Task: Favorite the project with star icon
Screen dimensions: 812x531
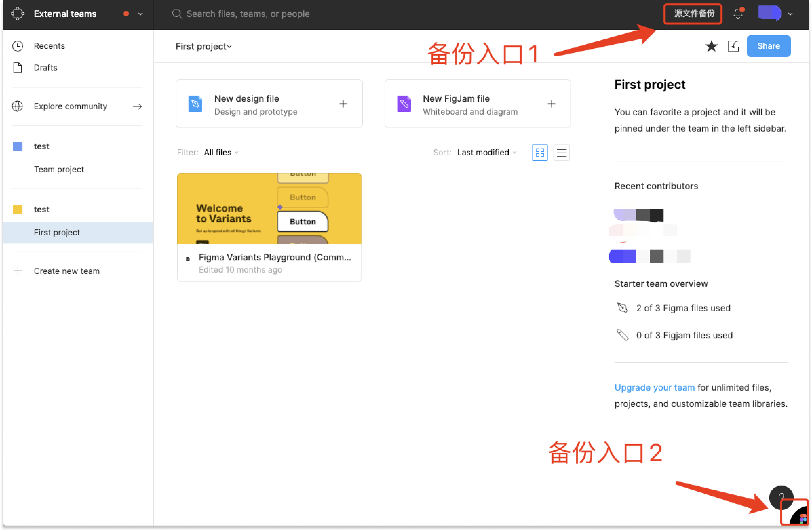Action: 711,46
